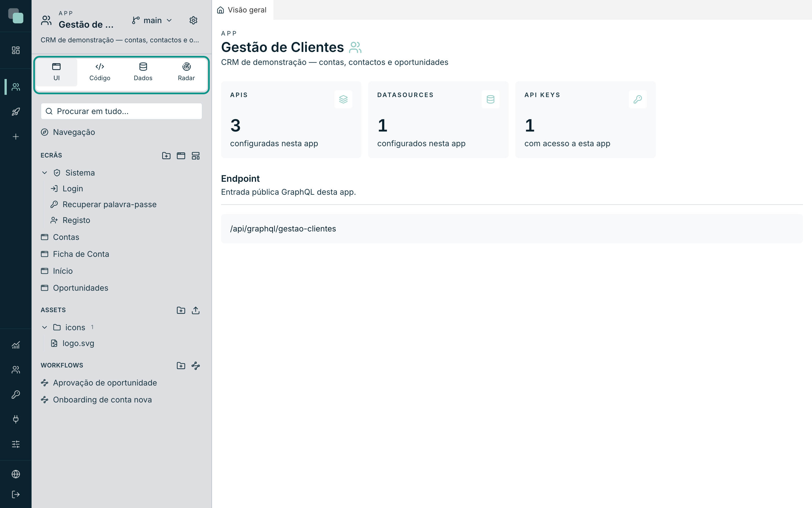
Task: Create a new screen in the Ecrãs section
Action: (181, 156)
